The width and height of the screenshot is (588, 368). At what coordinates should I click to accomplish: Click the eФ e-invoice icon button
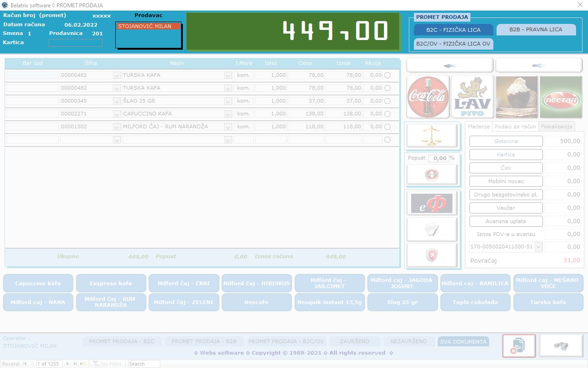[432, 203]
